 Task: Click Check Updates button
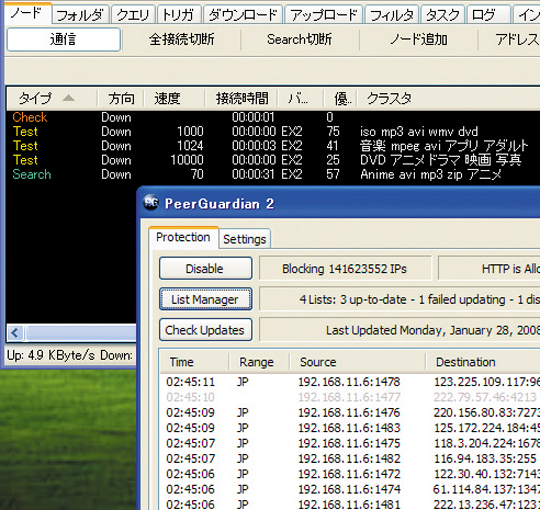pos(205,330)
